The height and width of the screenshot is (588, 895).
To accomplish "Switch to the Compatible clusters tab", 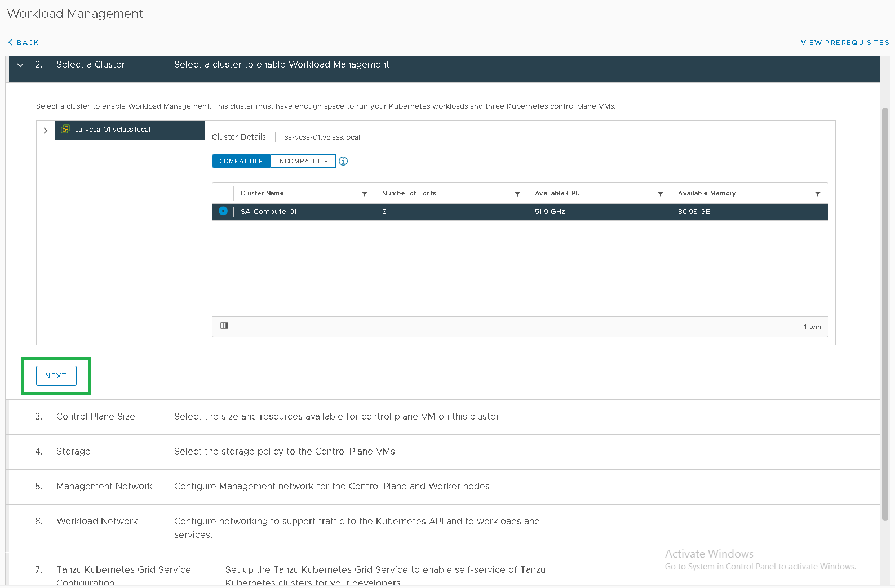I will tap(241, 161).
